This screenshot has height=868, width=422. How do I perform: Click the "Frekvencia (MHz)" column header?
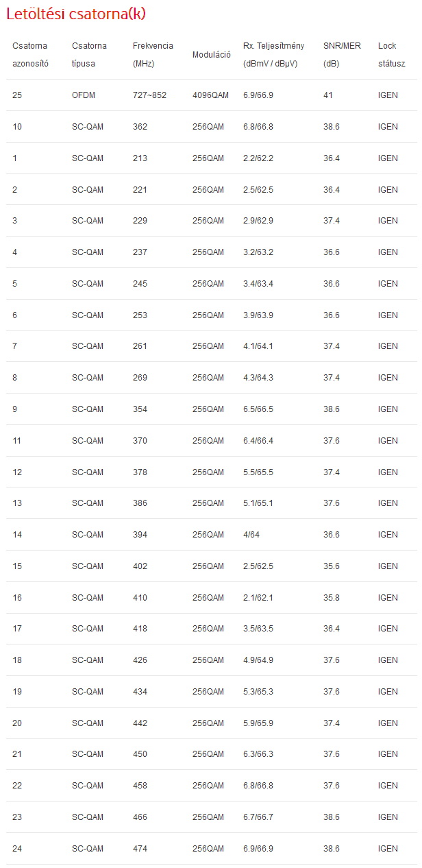(x=153, y=54)
